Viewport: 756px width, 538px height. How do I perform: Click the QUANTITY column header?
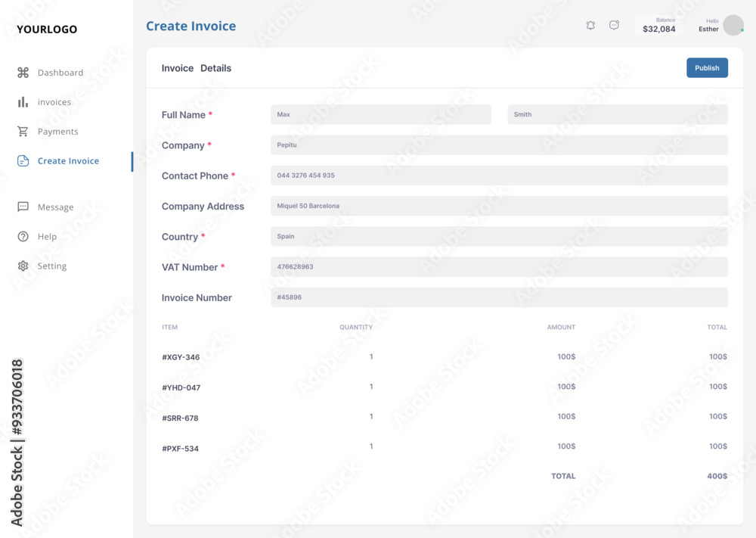(x=356, y=327)
